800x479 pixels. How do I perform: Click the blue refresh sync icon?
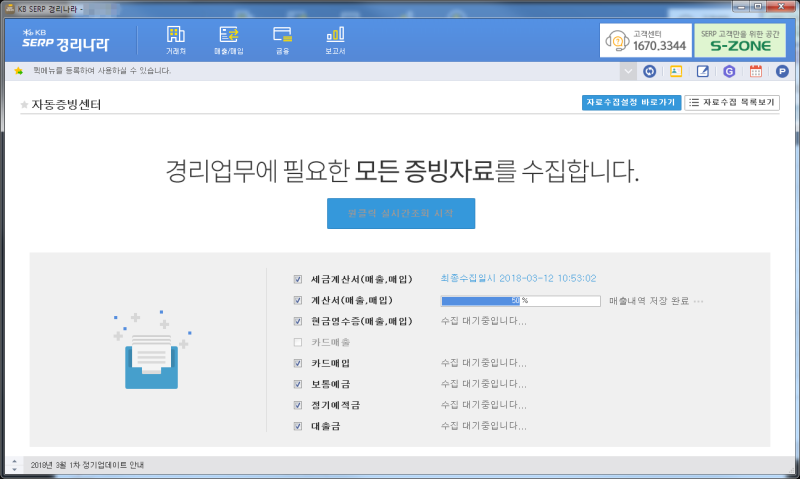point(649,71)
